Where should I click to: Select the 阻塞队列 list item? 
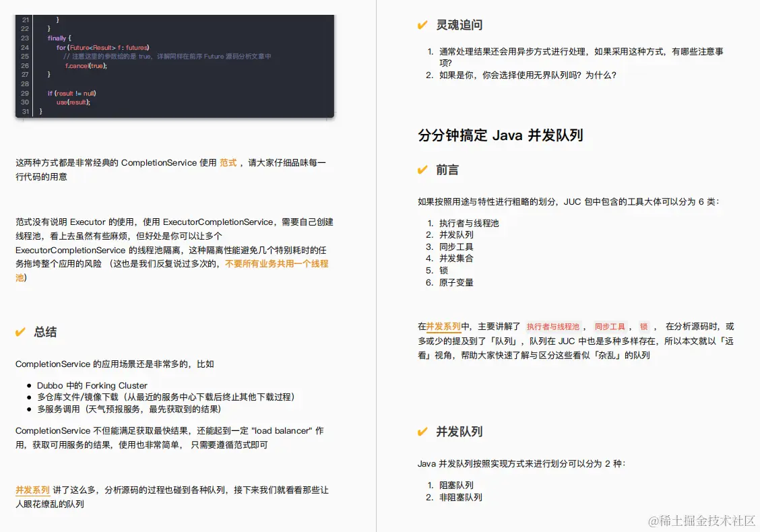pos(456,484)
